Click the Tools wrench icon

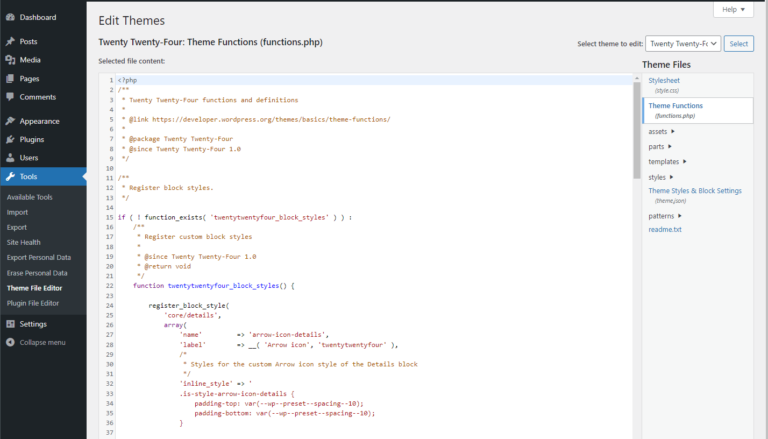coord(10,176)
